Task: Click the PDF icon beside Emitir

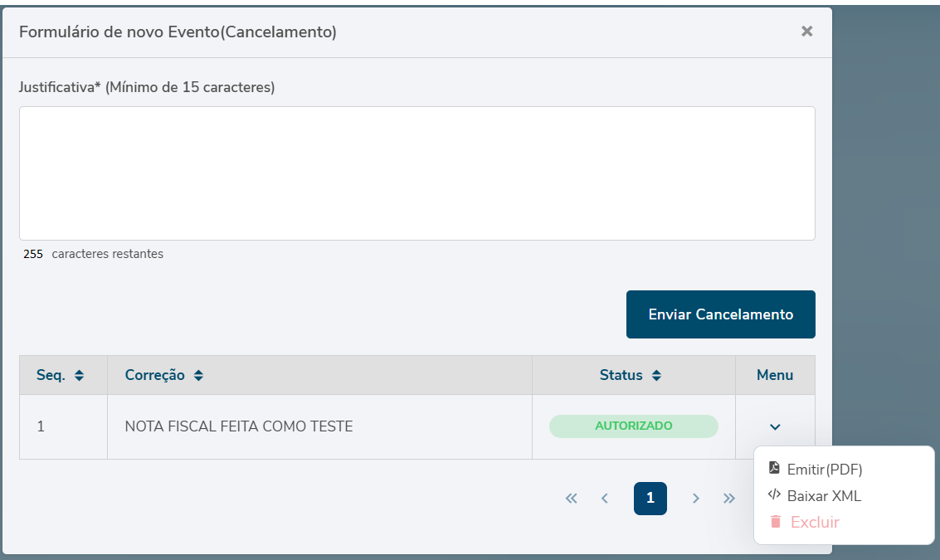Action: click(774, 468)
